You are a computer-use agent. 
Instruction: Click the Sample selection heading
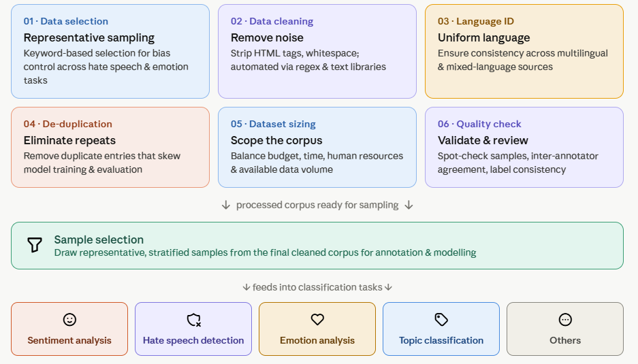99,239
